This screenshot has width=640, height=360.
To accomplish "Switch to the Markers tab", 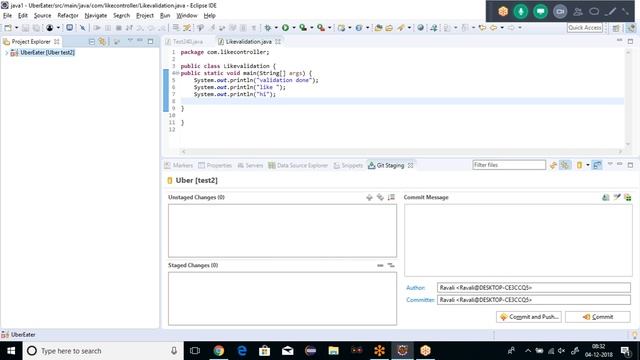I will (x=178, y=165).
